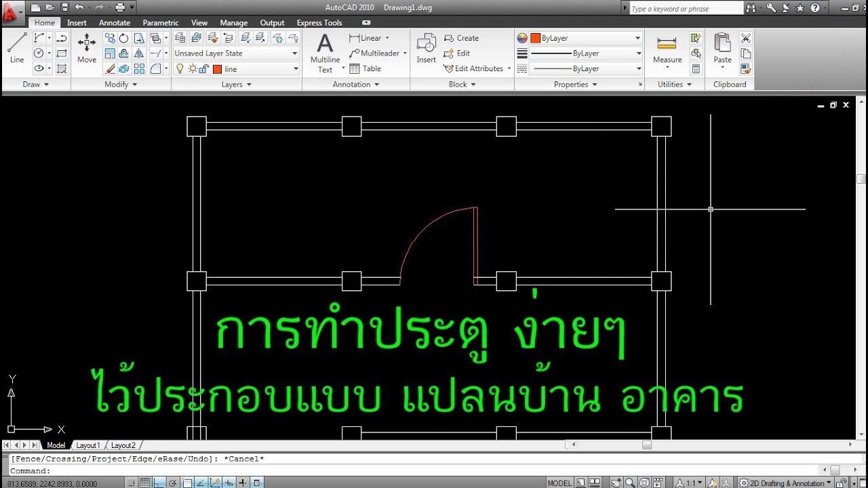Toggle Ortho Mode in status bar
The image size is (868, 488).
159,483
